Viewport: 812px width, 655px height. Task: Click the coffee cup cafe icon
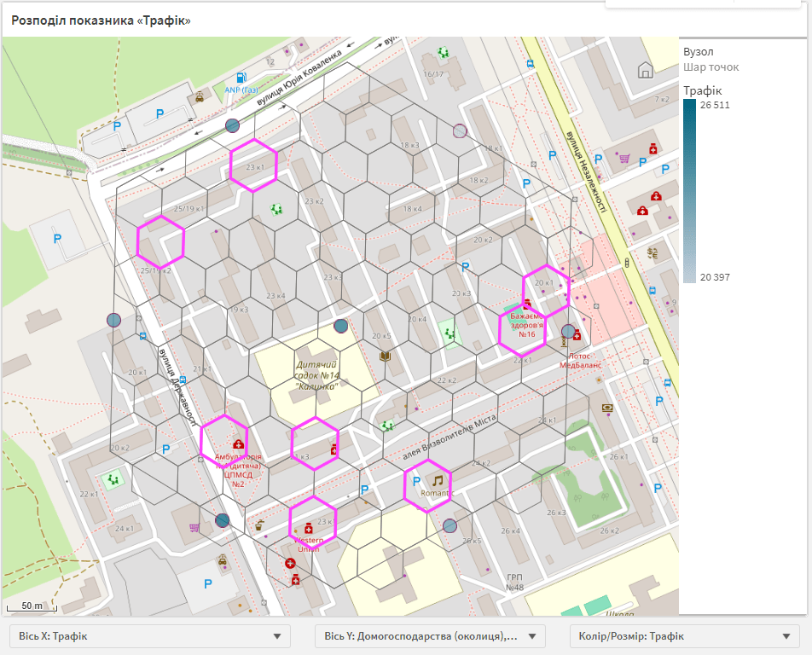(258, 525)
